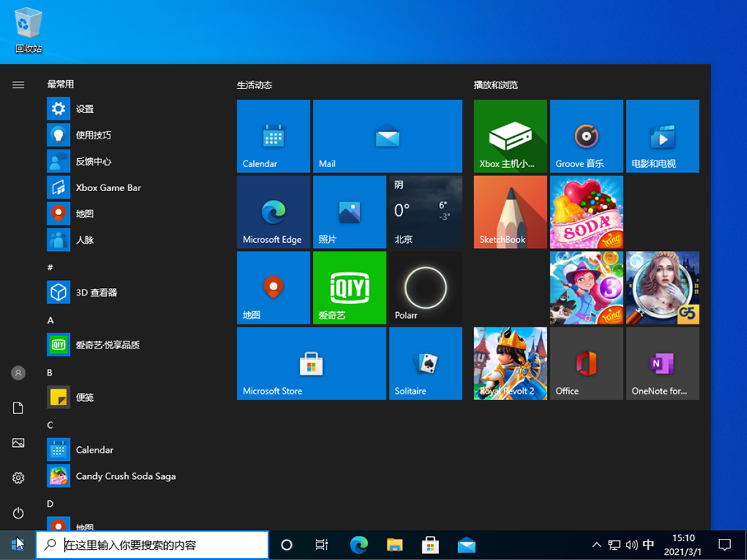Launch the Office tile
The image size is (747, 560).
coord(586,363)
